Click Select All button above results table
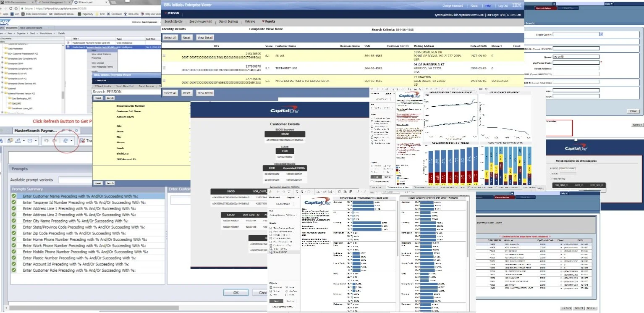644x313 pixels. pyautogui.click(x=170, y=37)
